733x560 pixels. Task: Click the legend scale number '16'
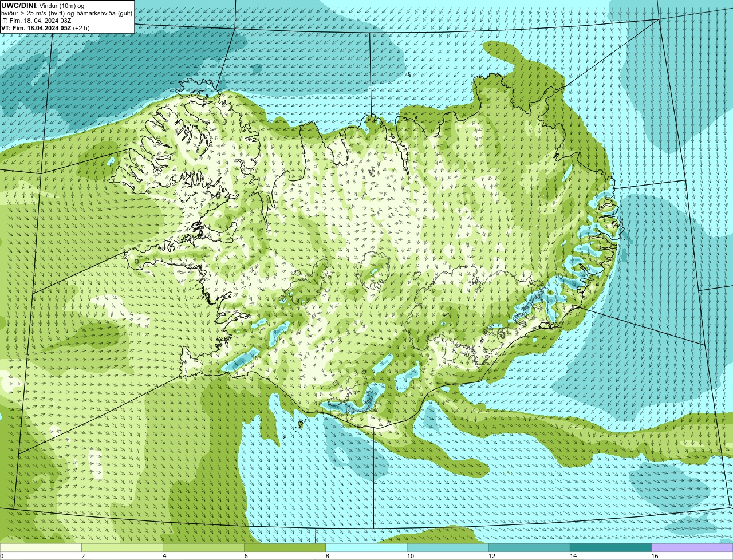pyautogui.click(x=655, y=556)
